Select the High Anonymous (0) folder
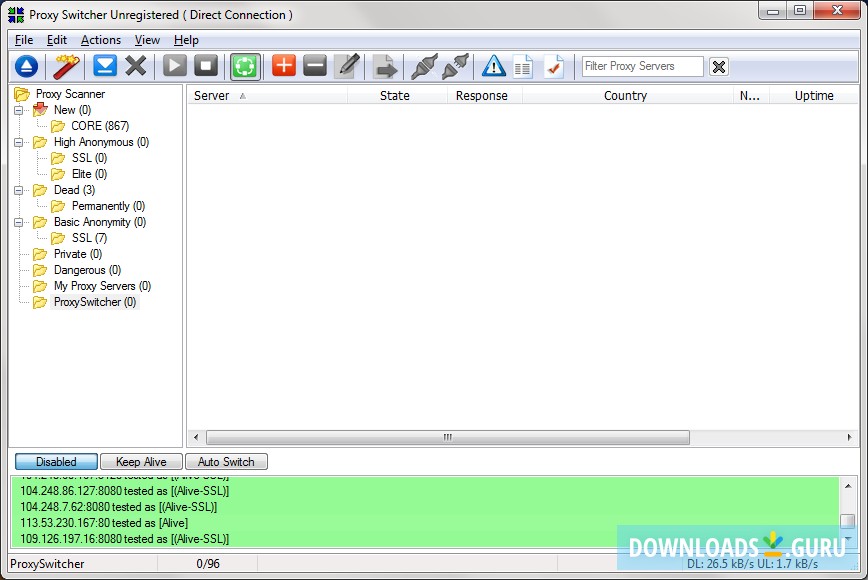The image size is (868, 580). pyautogui.click(x=101, y=142)
